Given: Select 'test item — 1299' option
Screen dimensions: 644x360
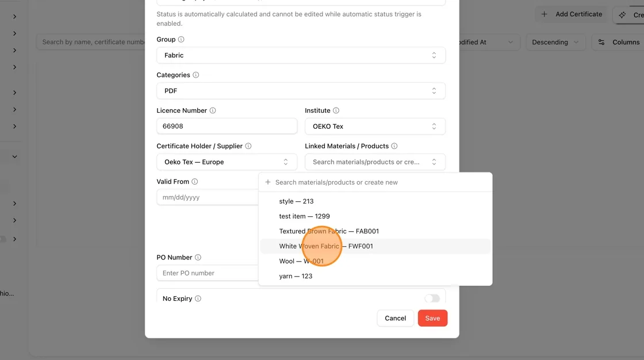Looking at the screenshot, I should (375, 216).
